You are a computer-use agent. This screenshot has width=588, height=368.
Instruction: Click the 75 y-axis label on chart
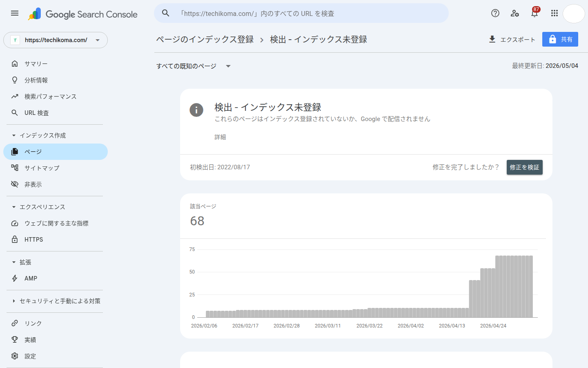tap(192, 249)
